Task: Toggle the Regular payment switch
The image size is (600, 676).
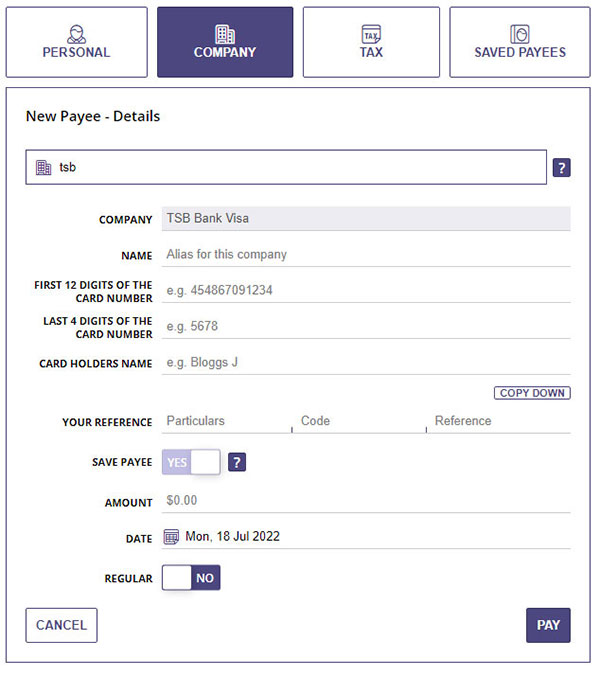Action: (191, 578)
